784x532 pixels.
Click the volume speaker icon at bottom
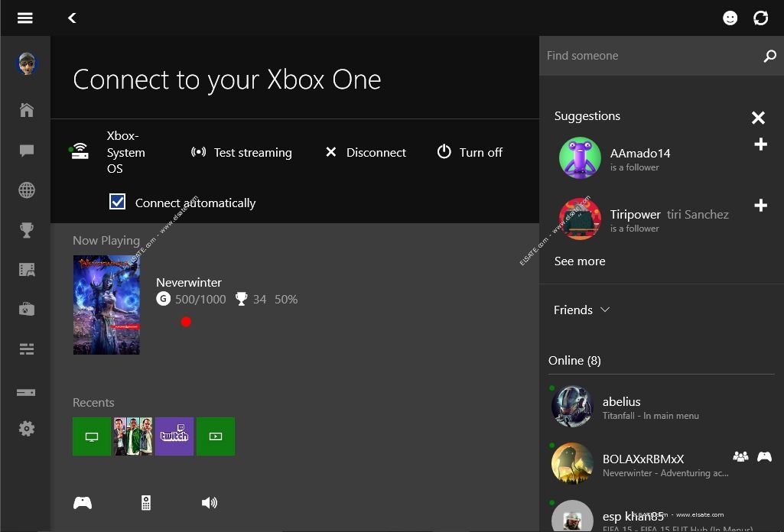pyautogui.click(x=210, y=502)
